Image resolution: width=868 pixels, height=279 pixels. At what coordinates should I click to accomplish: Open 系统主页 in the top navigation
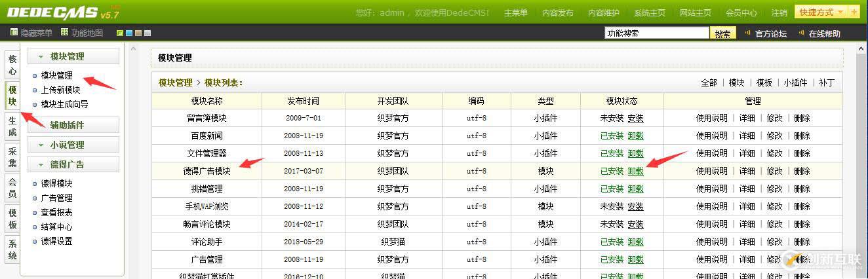click(649, 12)
